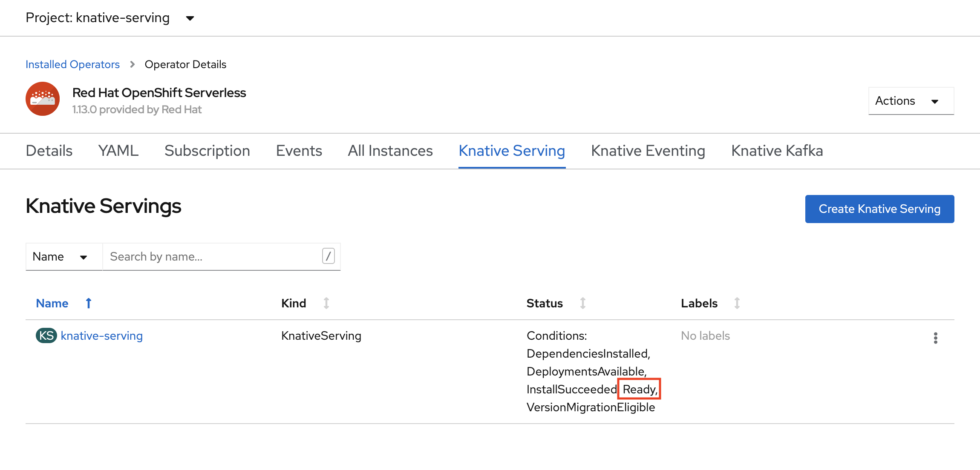Switch to the Knative Kafka tab
Screen dimensions: 980x470
(777, 151)
